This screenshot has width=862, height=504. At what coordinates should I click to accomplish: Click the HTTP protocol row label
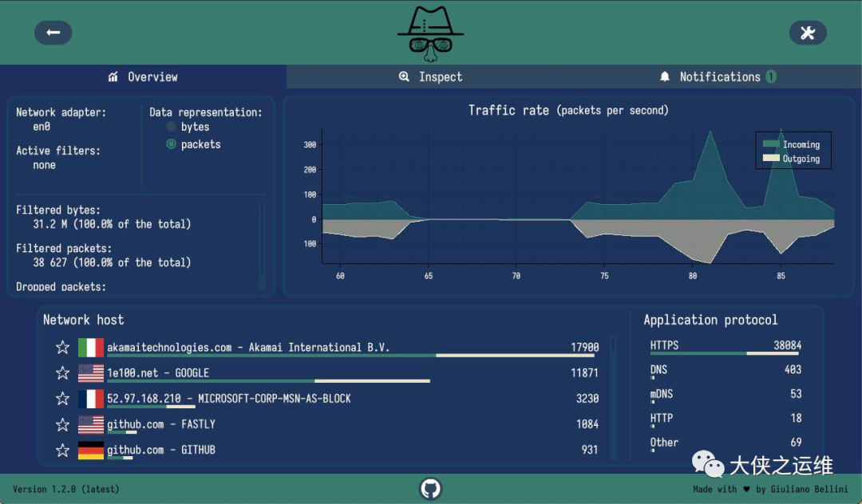pos(662,418)
